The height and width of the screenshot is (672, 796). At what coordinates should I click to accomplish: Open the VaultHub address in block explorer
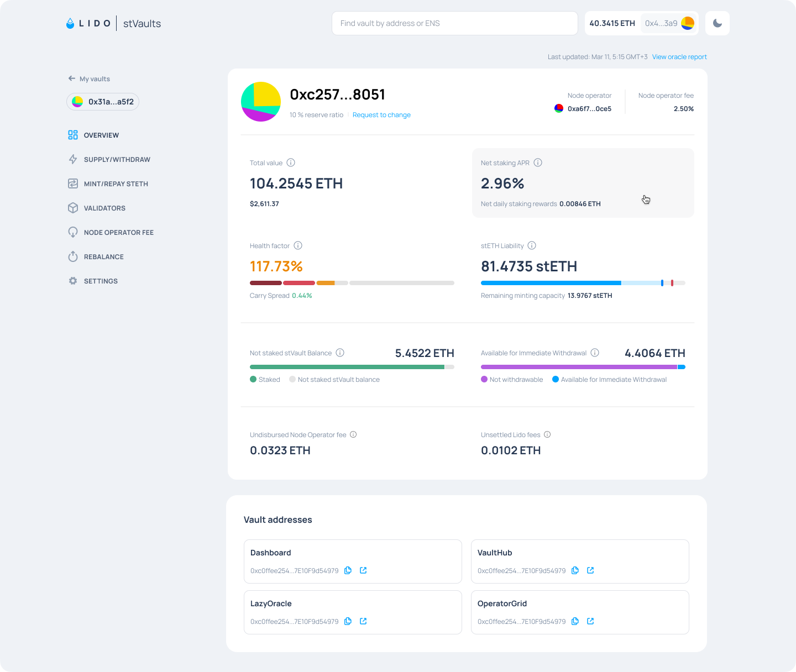(590, 570)
